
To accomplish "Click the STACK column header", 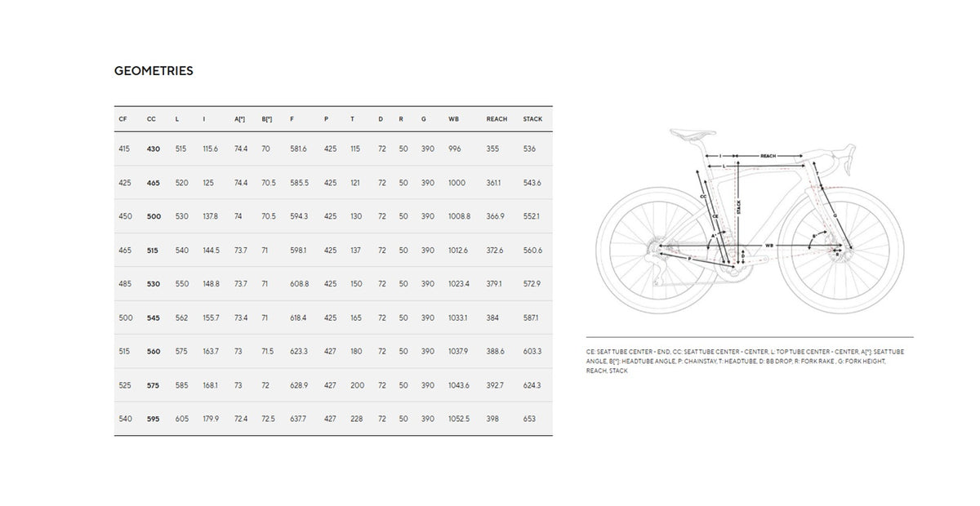I will [532, 119].
